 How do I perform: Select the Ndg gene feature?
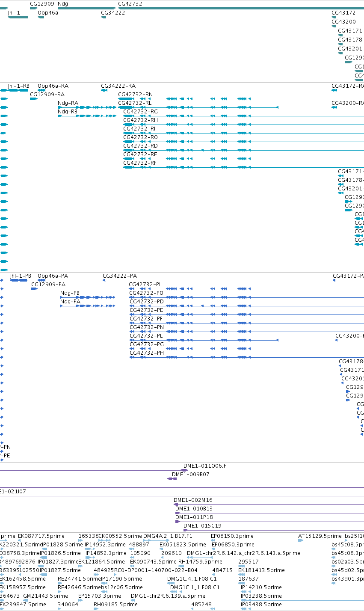pos(87,8)
